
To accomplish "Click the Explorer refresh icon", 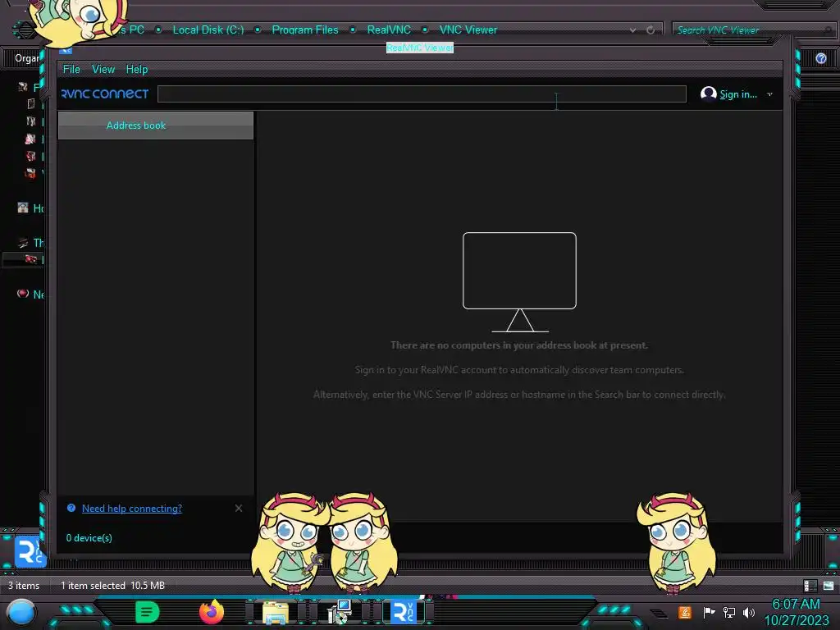I will (x=651, y=30).
